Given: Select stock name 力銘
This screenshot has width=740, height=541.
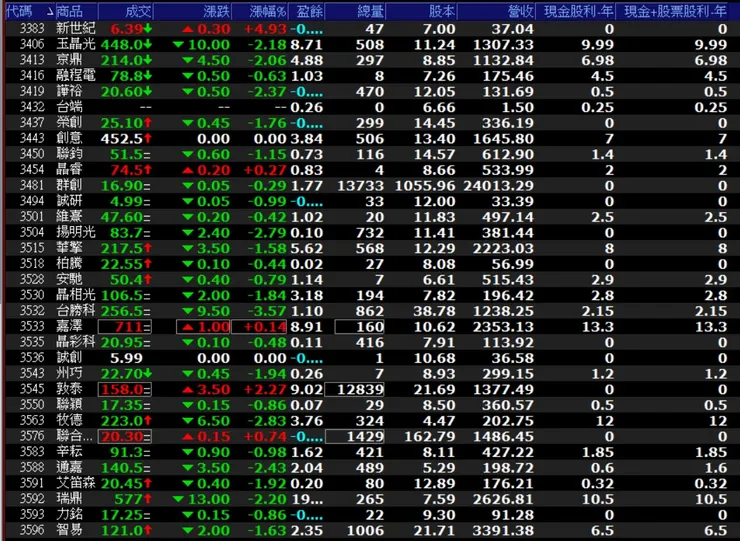Looking at the screenshot, I should click(x=69, y=514).
